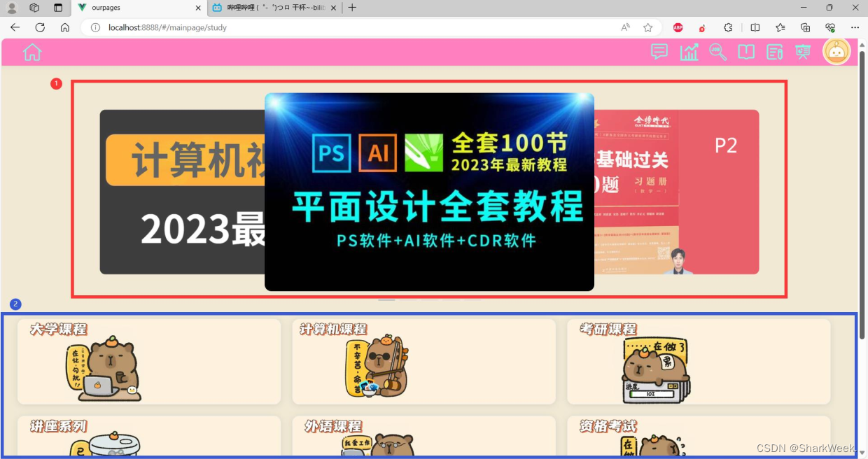Open the growth chart statistics icon
The width and height of the screenshot is (868, 459).
(689, 52)
